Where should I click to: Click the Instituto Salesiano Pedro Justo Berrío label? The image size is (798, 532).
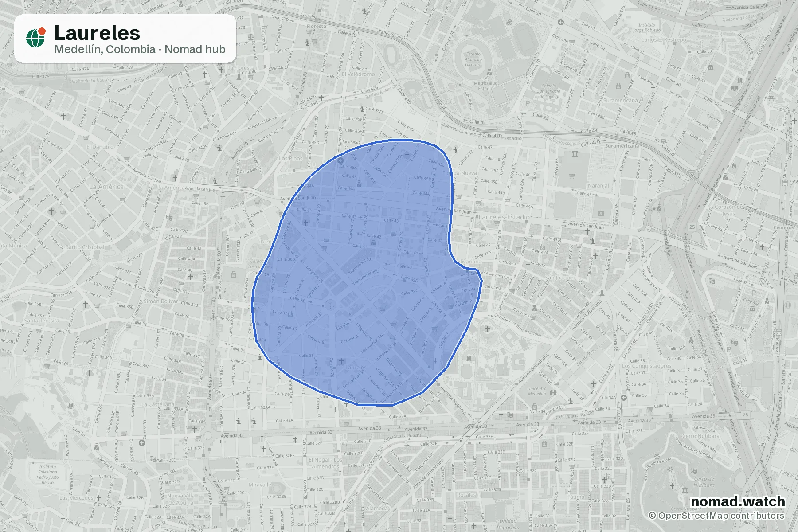(x=47, y=474)
